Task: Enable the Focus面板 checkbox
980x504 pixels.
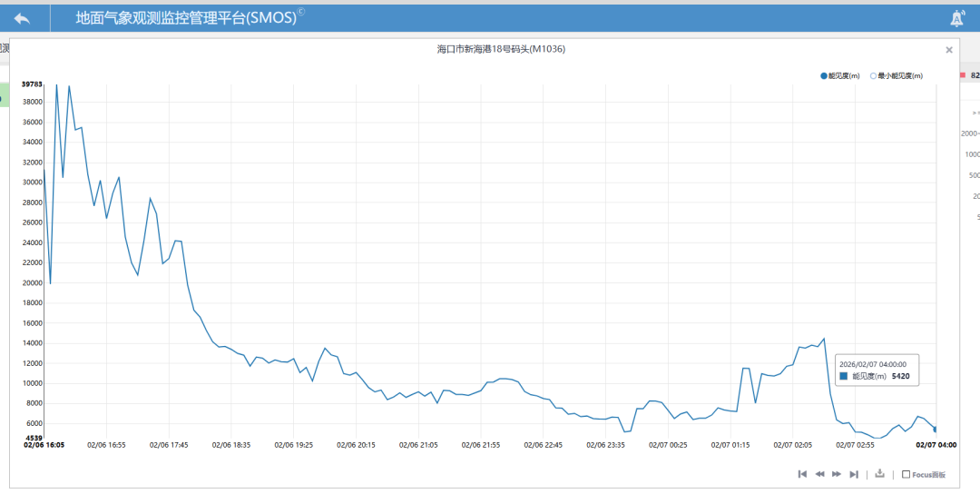Action: [x=906, y=474]
